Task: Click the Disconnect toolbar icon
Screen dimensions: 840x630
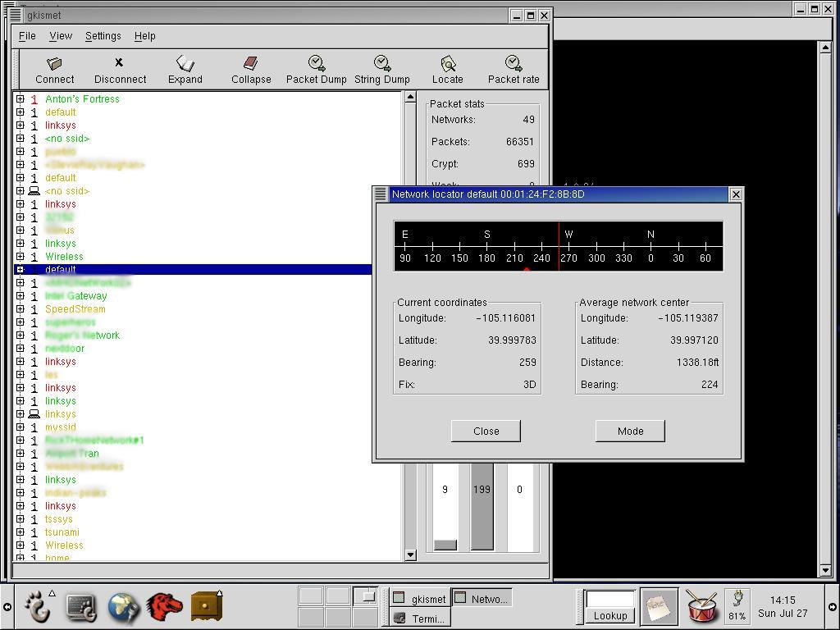Action: pyautogui.click(x=120, y=69)
